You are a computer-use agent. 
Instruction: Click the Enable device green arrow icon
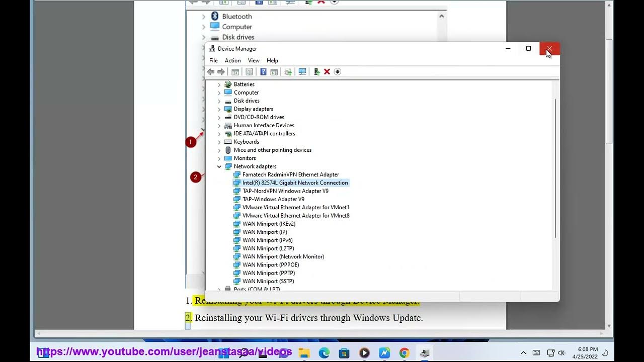click(316, 72)
